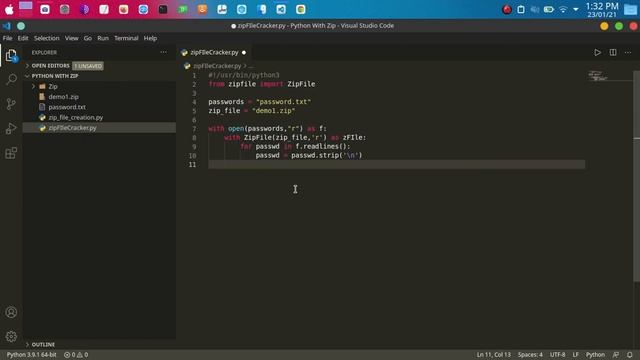This screenshot has width=640, height=360.
Task: Open the Edit menu
Action: coord(23,38)
